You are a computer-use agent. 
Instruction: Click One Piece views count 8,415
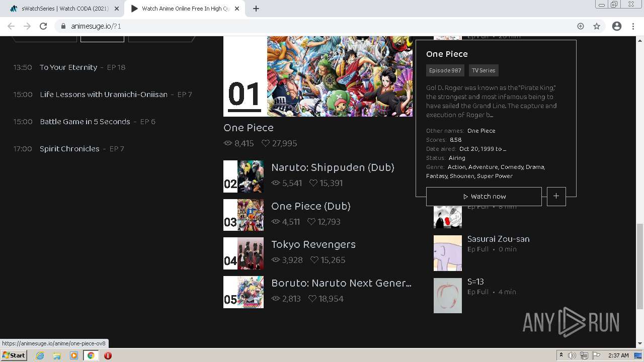pyautogui.click(x=238, y=143)
